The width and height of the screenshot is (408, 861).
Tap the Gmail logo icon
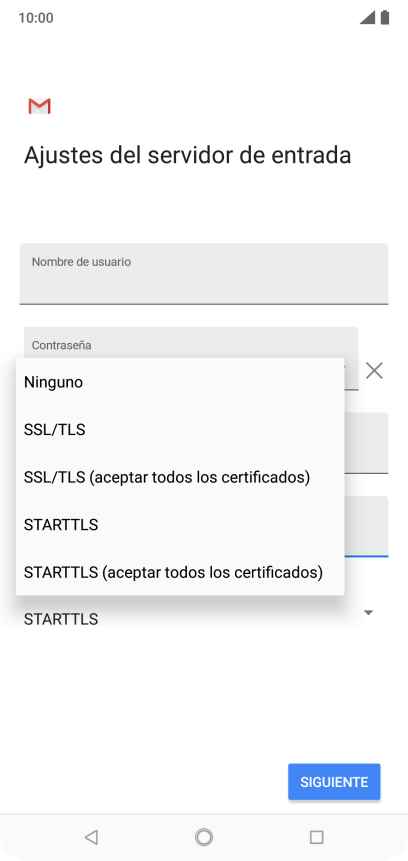click(40, 106)
